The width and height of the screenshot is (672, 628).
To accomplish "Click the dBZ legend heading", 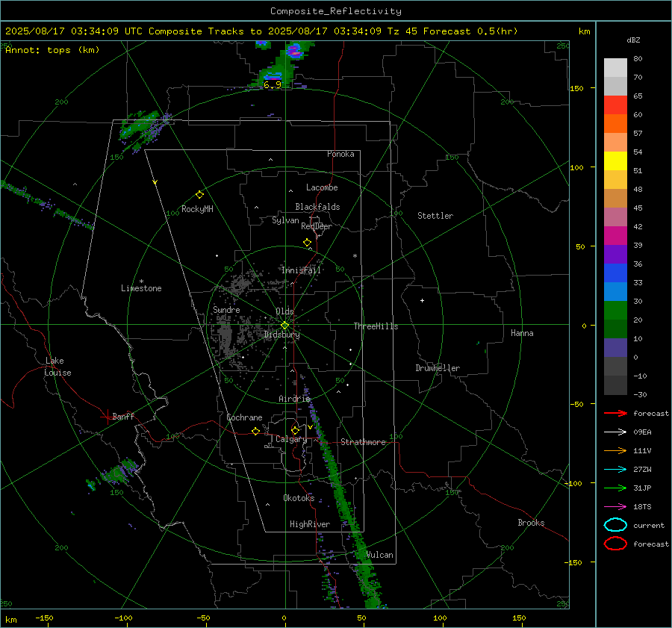I will pyautogui.click(x=633, y=40).
